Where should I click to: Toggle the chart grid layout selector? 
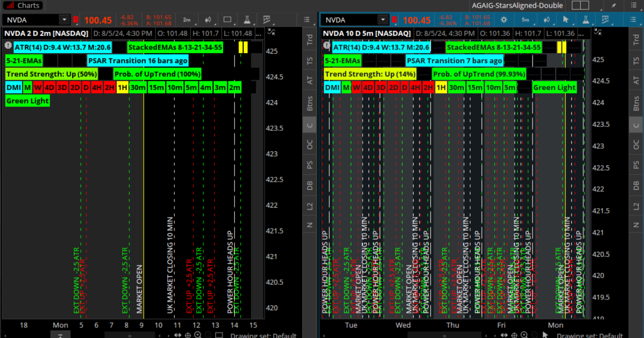click(x=580, y=5)
